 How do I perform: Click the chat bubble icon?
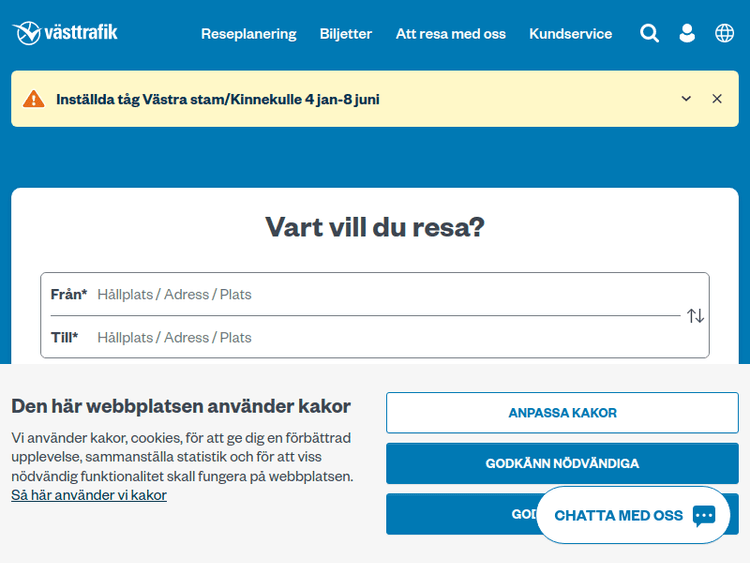704,516
